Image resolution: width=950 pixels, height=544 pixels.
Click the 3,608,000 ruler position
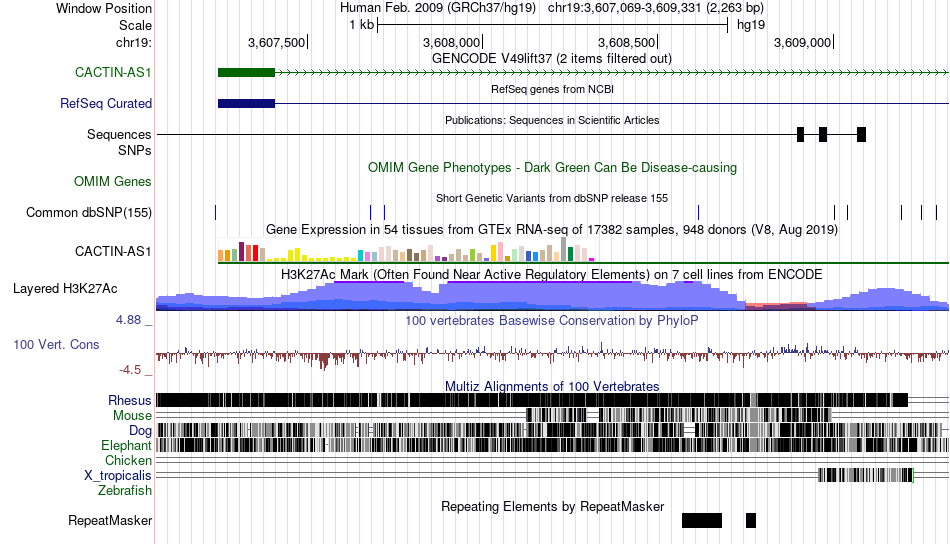pyautogui.click(x=452, y=42)
